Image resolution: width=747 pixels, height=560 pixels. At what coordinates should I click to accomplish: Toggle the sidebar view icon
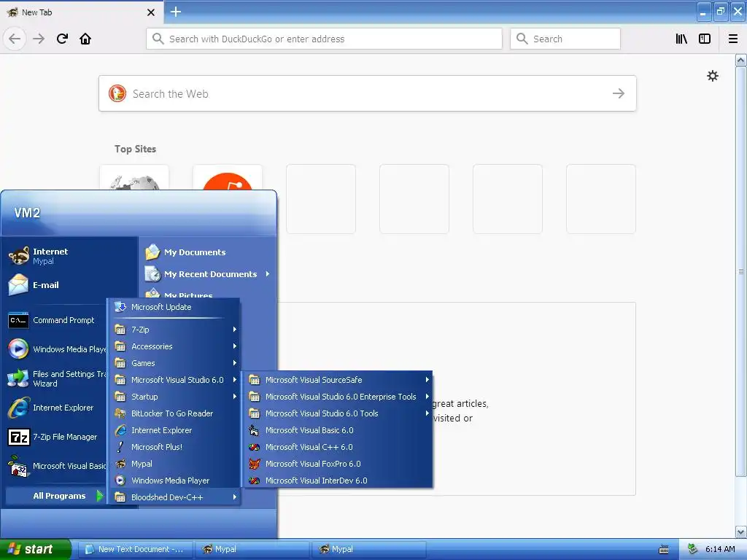[705, 39]
